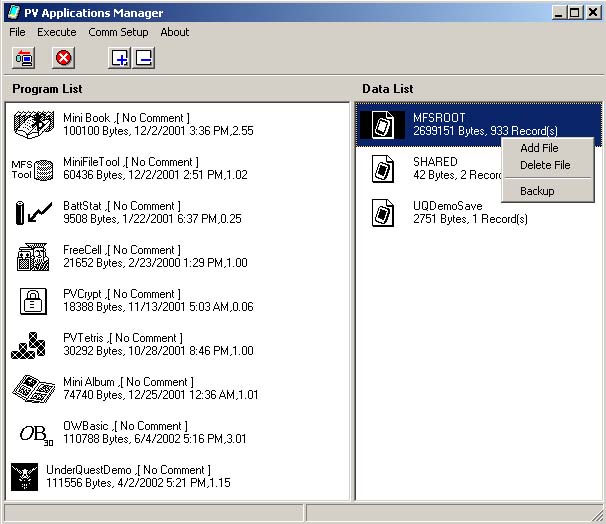
Task: Select the UnderQuestDemo black icon
Action: tap(24, 477)
